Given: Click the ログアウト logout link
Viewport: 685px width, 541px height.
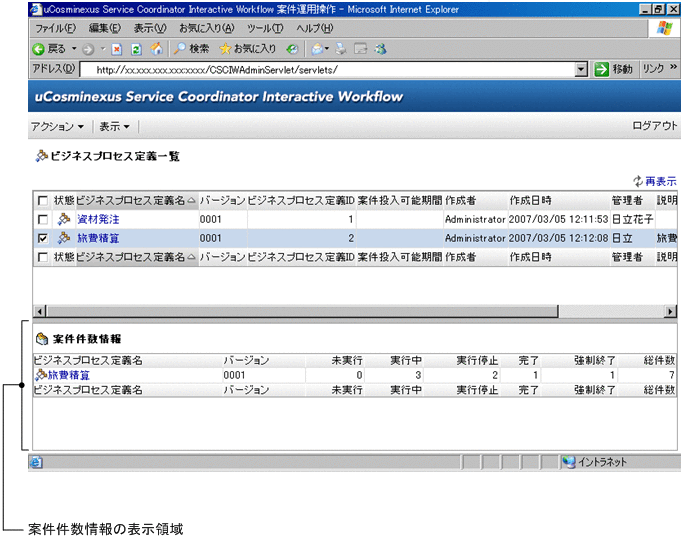Looking at the screenshot, I should pos(655,127).
